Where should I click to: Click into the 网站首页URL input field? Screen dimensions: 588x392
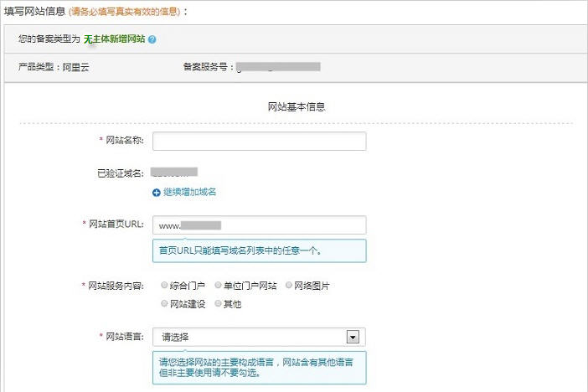260,225
